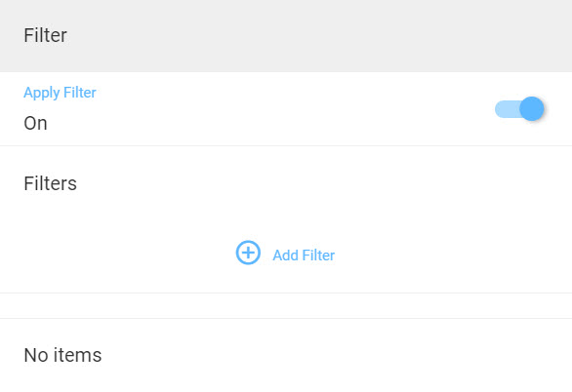
Task: Click the Apply Filter label
Action: [60, 93]
